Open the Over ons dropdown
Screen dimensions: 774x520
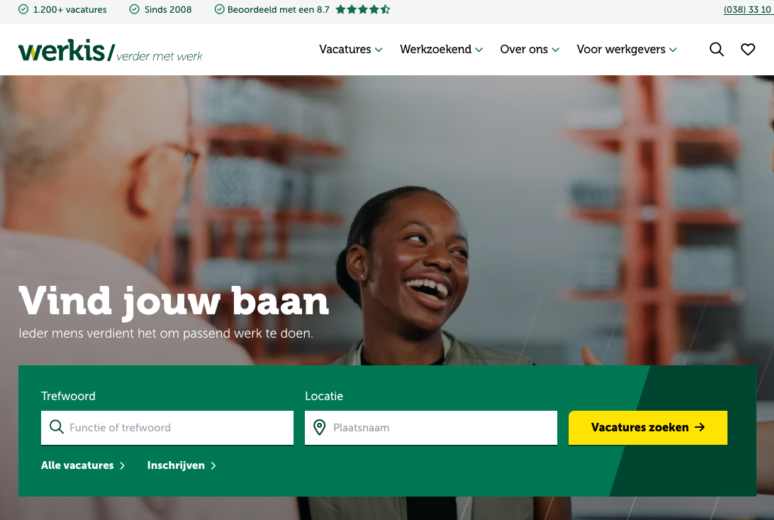tap(530, 49)
